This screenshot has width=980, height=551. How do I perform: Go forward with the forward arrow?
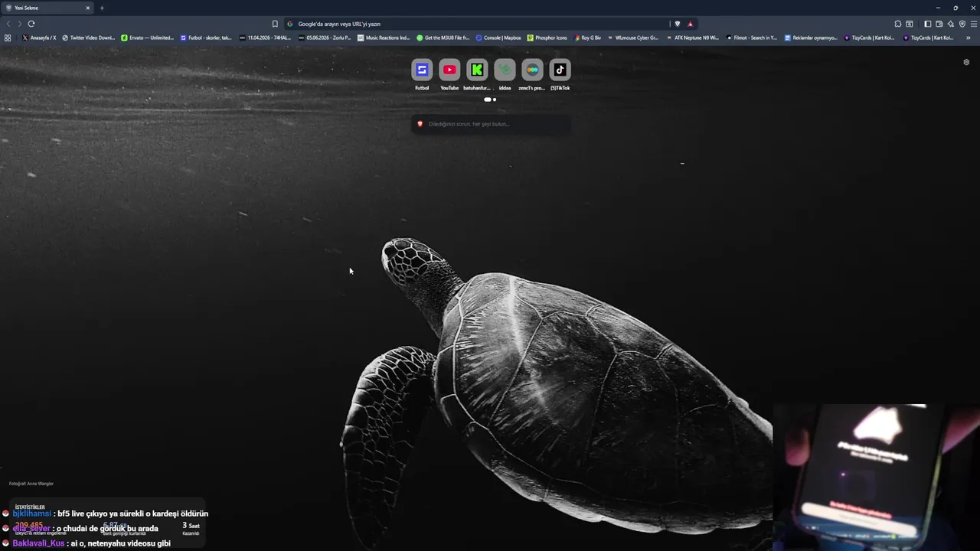[19, 24]
